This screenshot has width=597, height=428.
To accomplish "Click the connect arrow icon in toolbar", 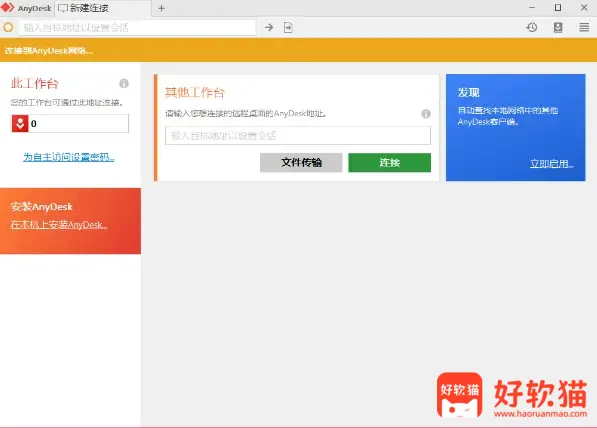I will click(x=269, y=27).
